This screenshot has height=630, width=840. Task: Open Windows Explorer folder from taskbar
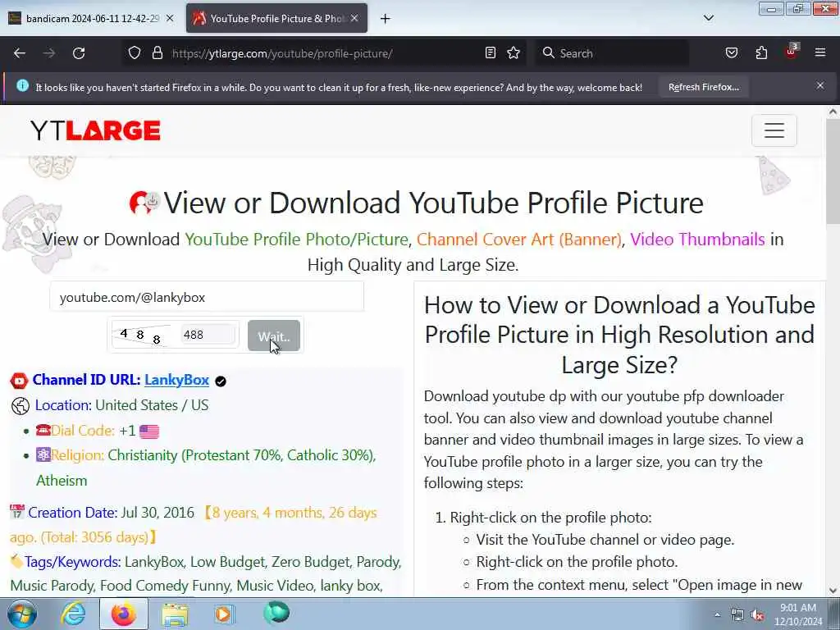click(x=175, y=614)
